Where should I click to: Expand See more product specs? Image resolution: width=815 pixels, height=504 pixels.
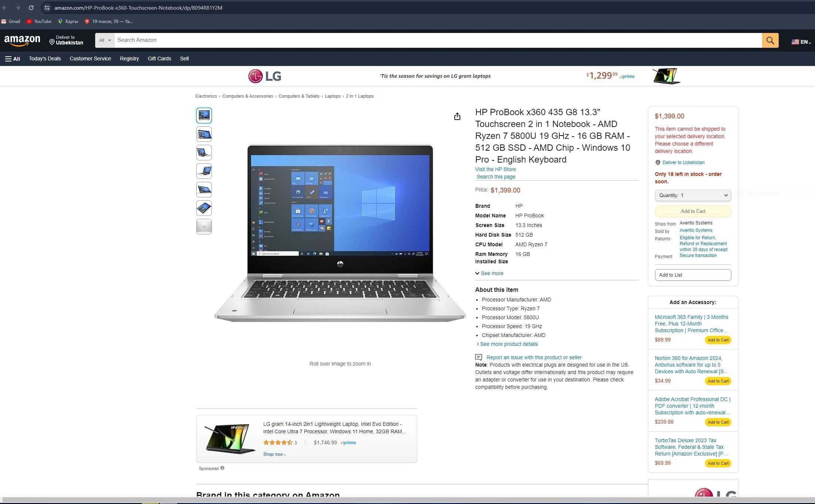pyautogui.click(x=489, y=273)
